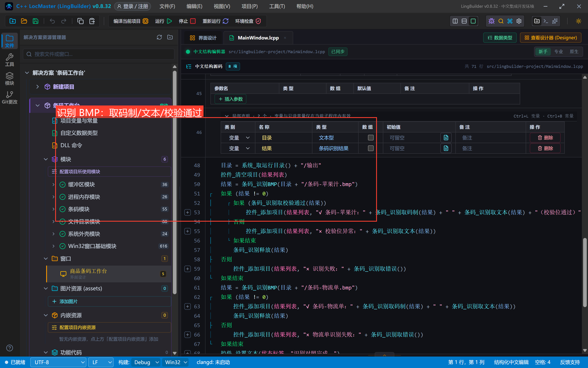
Task: Open the help question-mark icon
Action: pos(9,348)
